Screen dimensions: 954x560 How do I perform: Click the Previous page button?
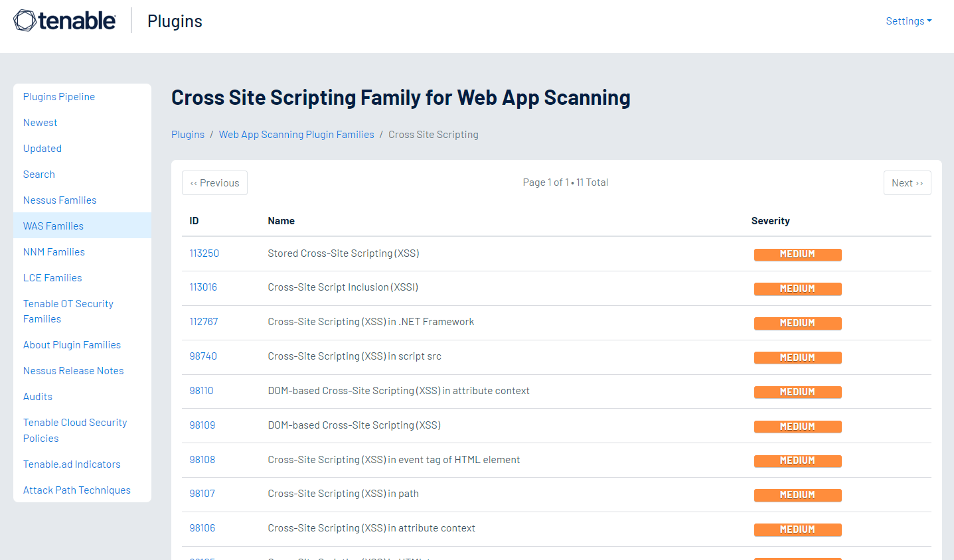point(214,182)
